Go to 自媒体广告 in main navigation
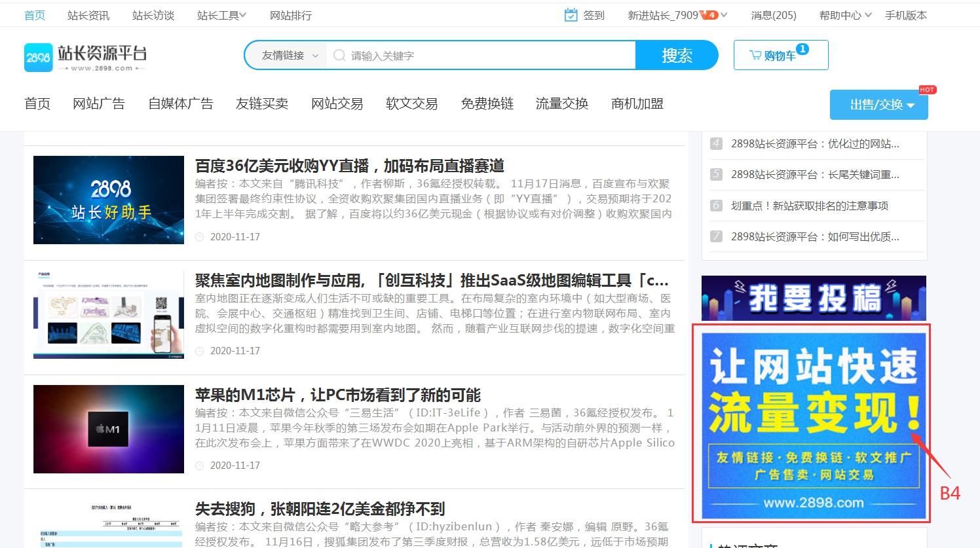980x548 pixels. 181,103
